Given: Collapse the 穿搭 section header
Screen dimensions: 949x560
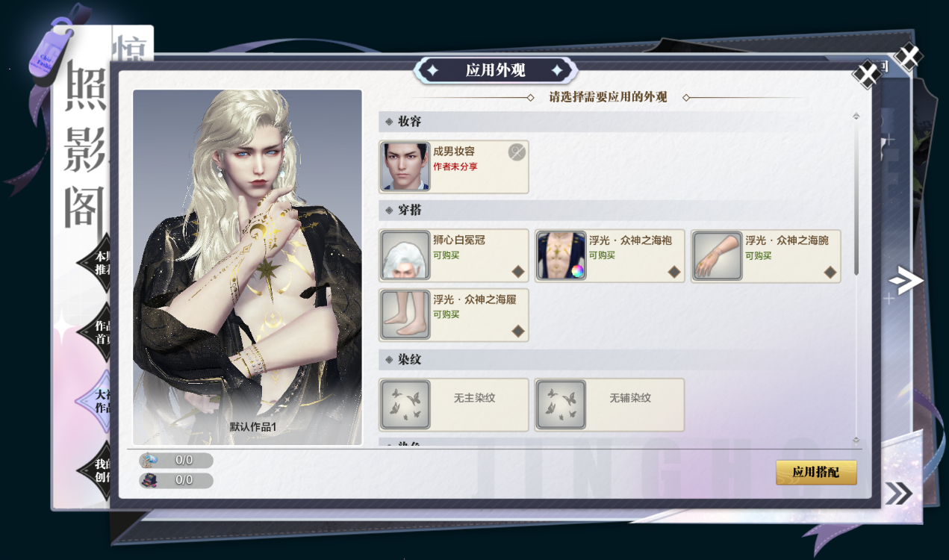Looking at the screenshot, I should pyautogui.click(x=616, y=210).
